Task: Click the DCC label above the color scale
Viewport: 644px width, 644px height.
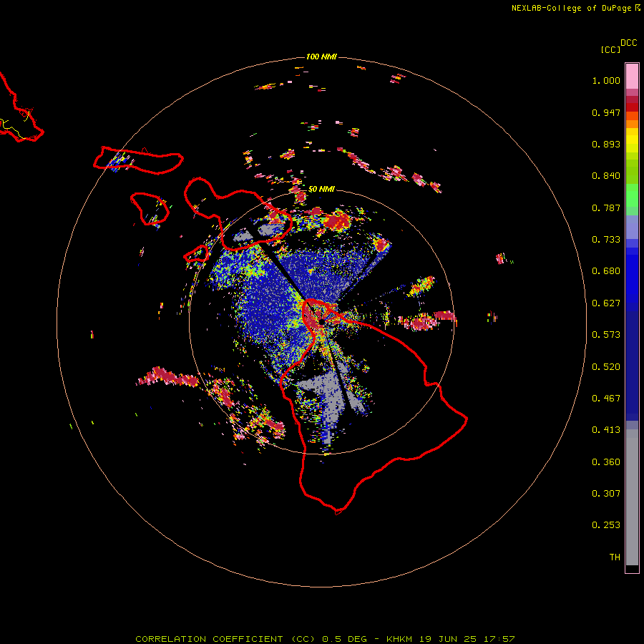Action: pyautogui.click(x=629, y=43)
